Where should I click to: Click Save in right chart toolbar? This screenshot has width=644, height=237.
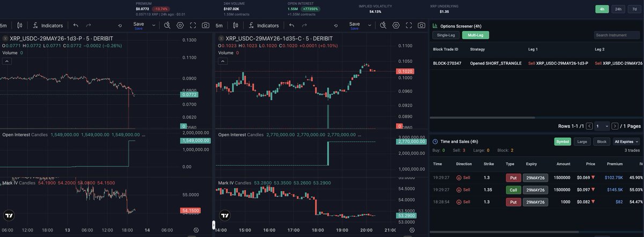[x=354, y=25]
